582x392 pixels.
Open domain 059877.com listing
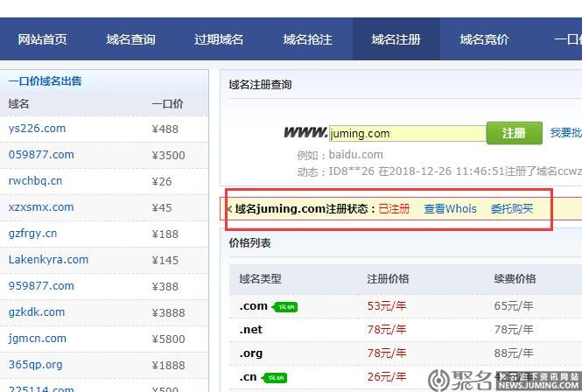pos(41,154)
